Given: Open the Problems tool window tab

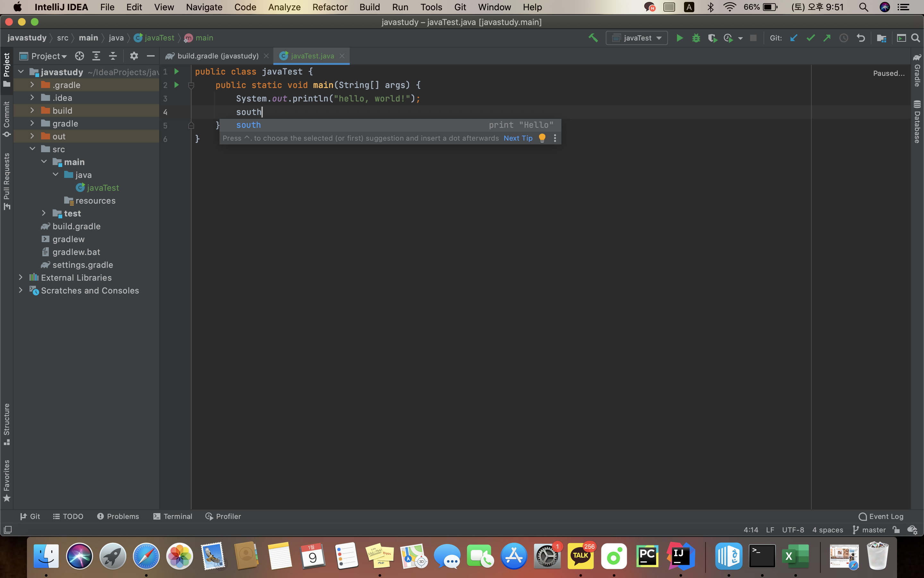Looking at the screenshot, I should pyautogui.click(x=118, y=516).
